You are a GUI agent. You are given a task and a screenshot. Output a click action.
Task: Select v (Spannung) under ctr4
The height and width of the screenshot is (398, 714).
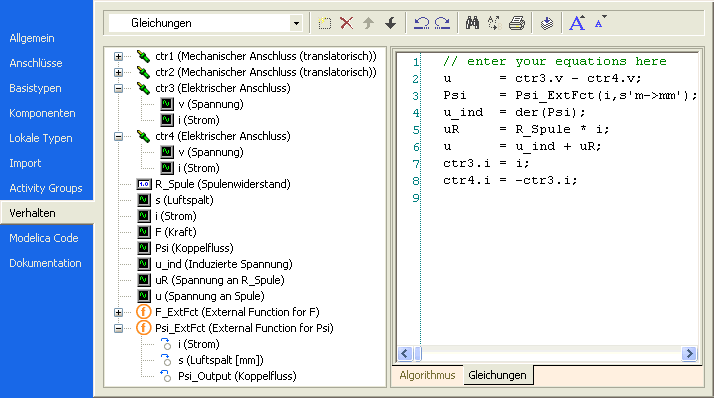(x=211, y=152)
